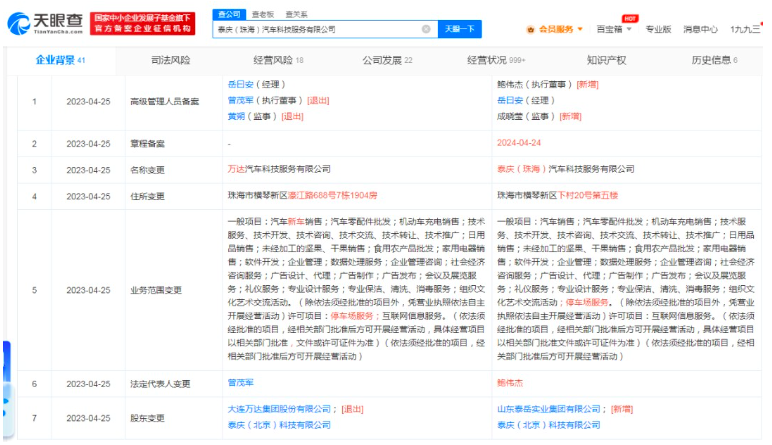The width and height of the screenshot is (772, 445).
Task: Click the 会员服务 crown icon
Action: 530,30
